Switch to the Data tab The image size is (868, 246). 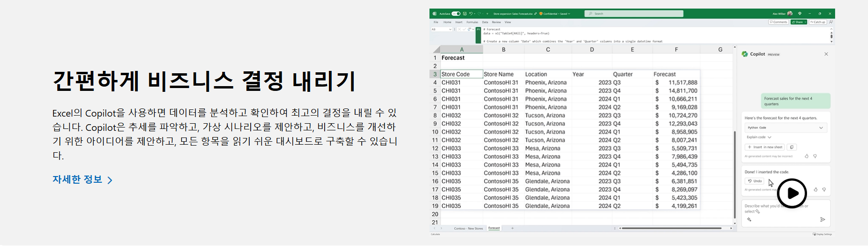coord(485,22)
